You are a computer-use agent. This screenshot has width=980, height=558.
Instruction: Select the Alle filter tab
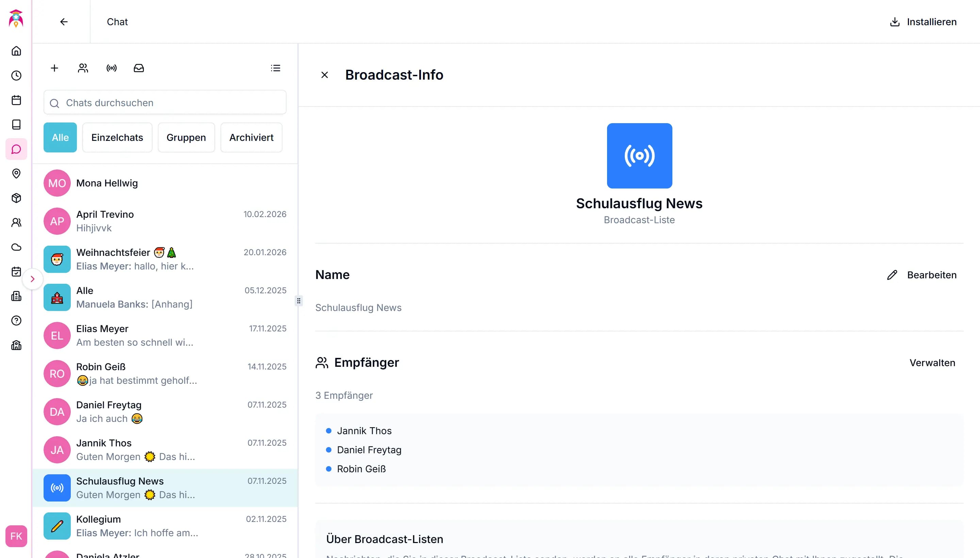pyautogui.click(x=60, y=137)
